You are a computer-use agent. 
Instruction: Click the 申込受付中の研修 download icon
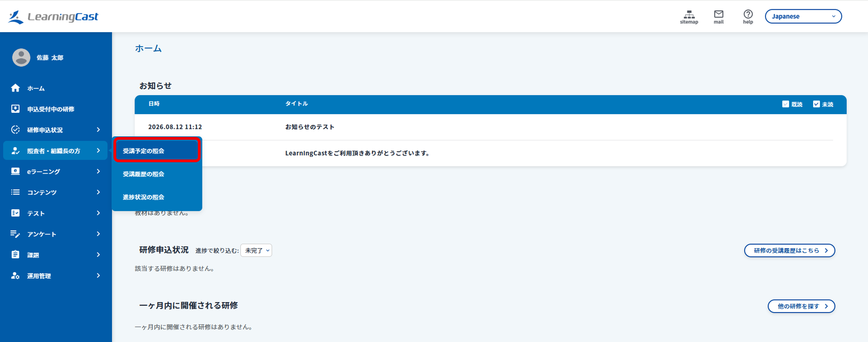click(15, 109)
